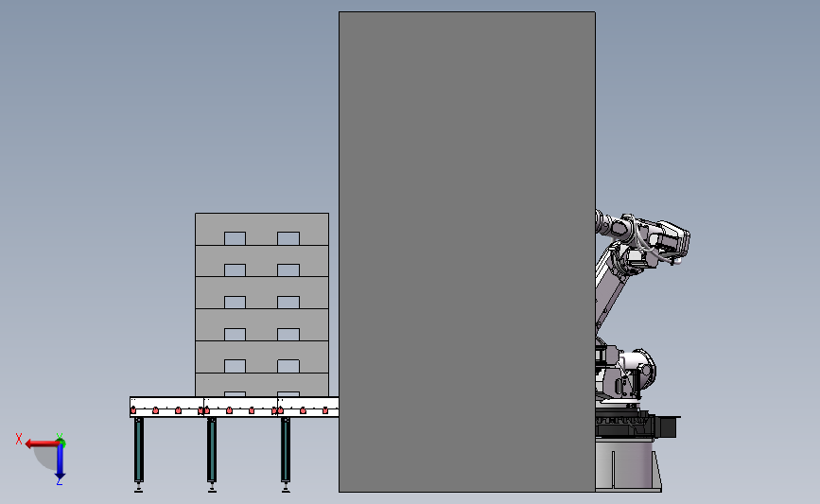Click the blue Z axis arrow of the triad
Viewport: 820px width, 504px height.
pos(60,462)
